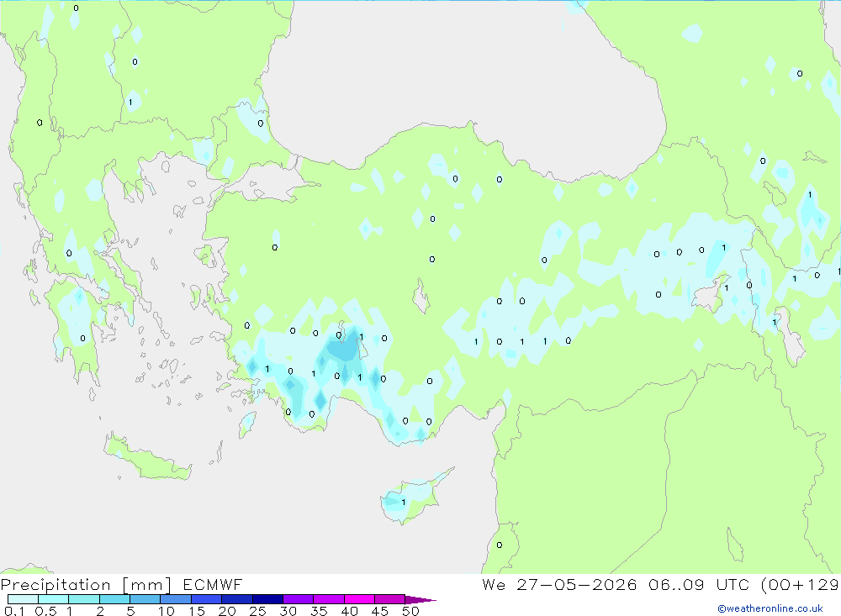Viewport: 841px width, 616px height.
Task: Click the legend label '0.1'
Action: click(x=14, y=611)
